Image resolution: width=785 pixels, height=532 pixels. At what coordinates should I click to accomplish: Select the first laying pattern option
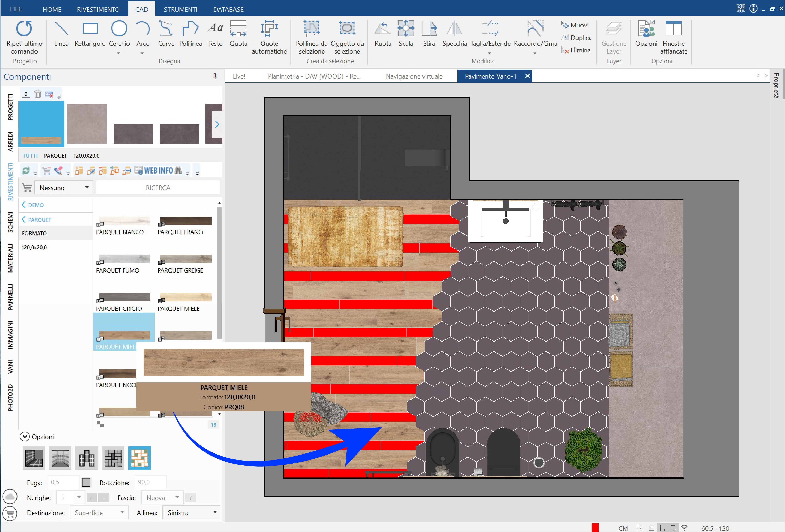click(34, 458)
